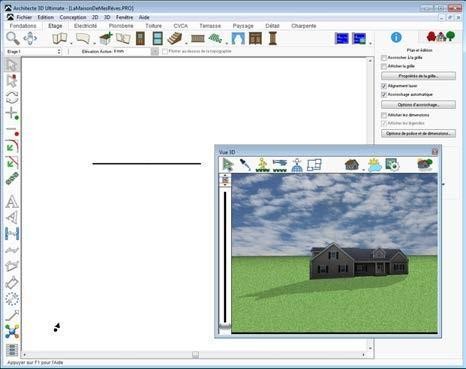Select the dimension measurement tool in the left toolbar
Image resolution: width=466 pixels, height=369 pixels.
click(12, 234)
